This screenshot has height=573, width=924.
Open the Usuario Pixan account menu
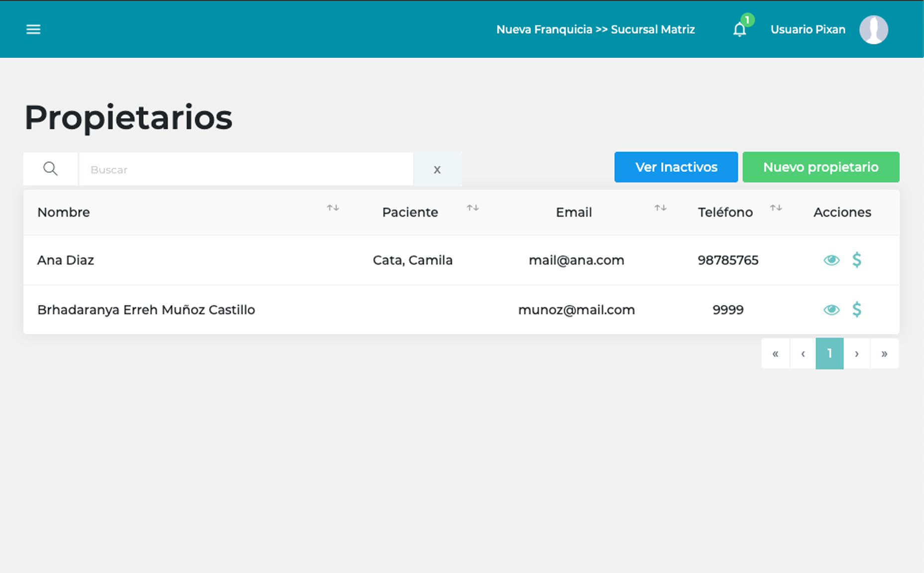point(808,30)
